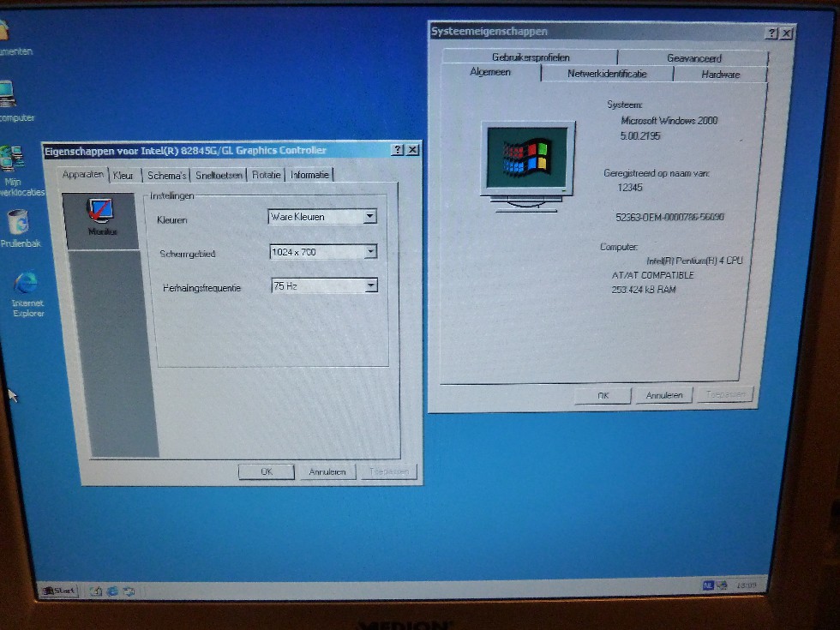
Task: Click Show Desktop quick launch icon
Action: point(96,591)
